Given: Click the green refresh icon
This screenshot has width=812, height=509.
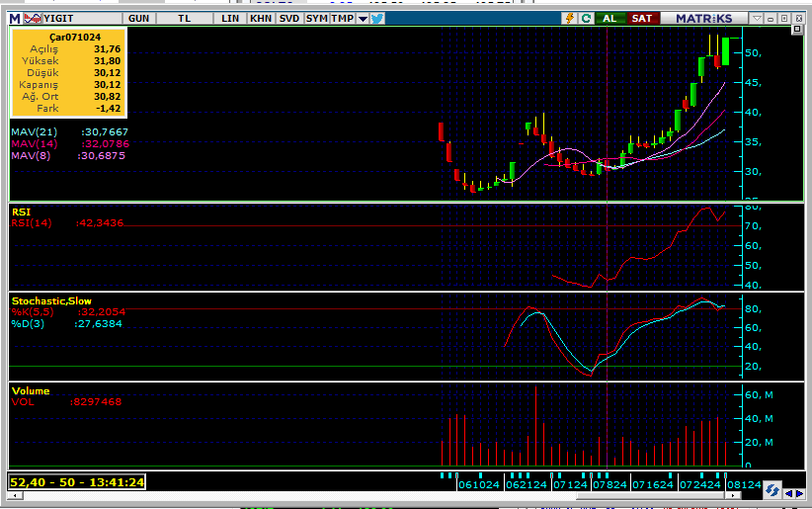Looking at the screenshot, I should [x=587, y=18].
